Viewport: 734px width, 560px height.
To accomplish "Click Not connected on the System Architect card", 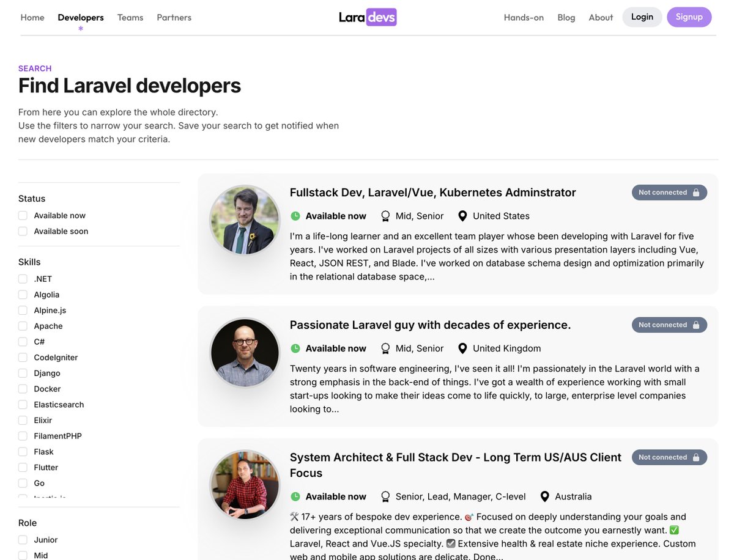I will click(669, 457).
